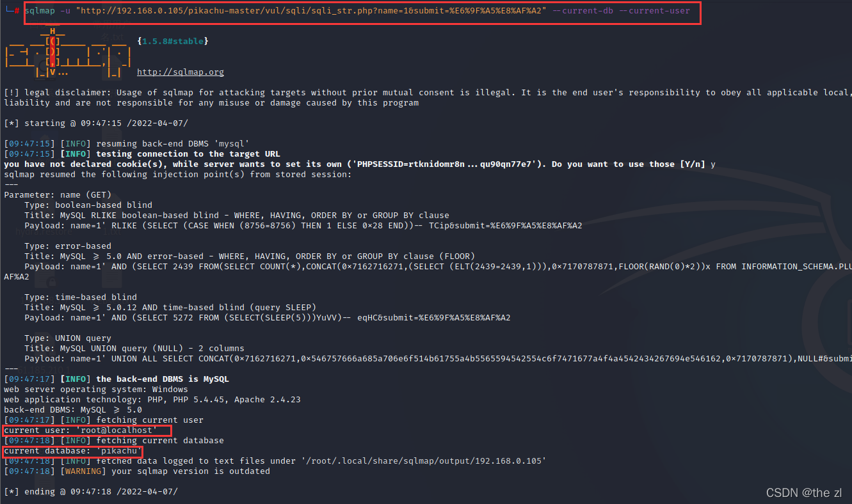Screen dimensions: 852x504
Task: Select the RLIKE payload line
Action: tap(303, 226)
